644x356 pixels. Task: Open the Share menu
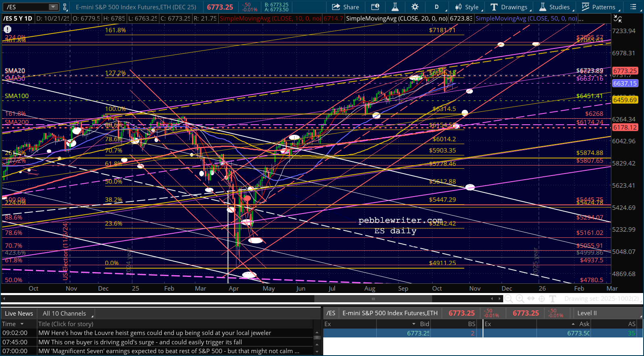[345, 7]
